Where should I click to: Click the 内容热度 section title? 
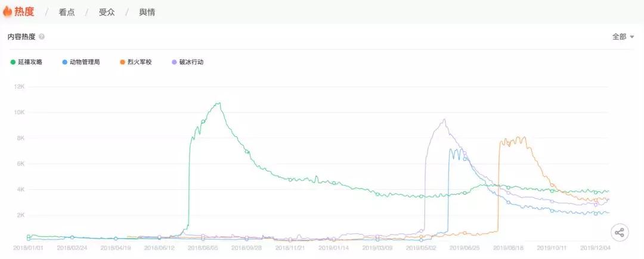(x=21, y=36)
